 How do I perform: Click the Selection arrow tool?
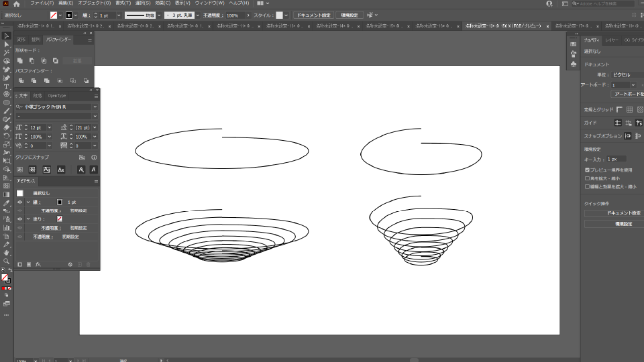pos(6,36)
